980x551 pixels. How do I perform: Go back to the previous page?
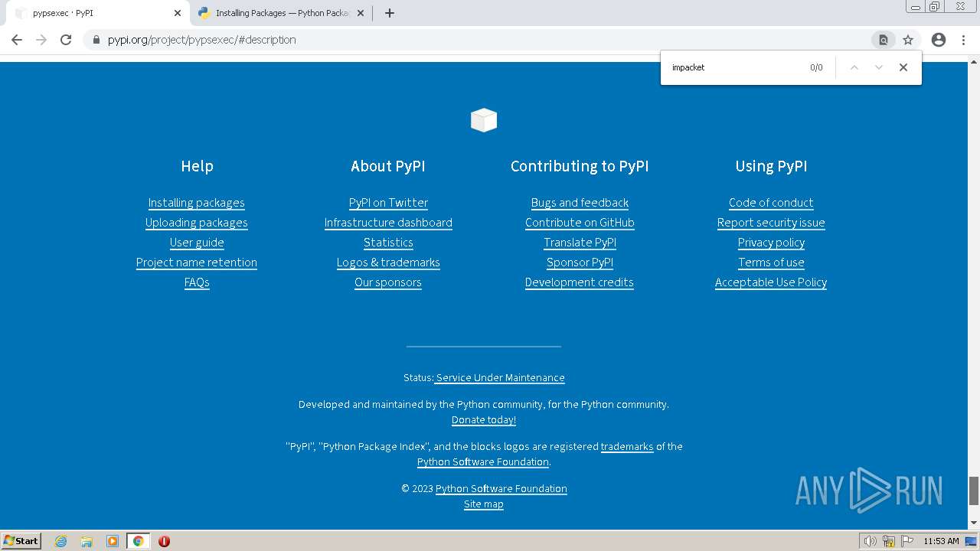(17, 40)
